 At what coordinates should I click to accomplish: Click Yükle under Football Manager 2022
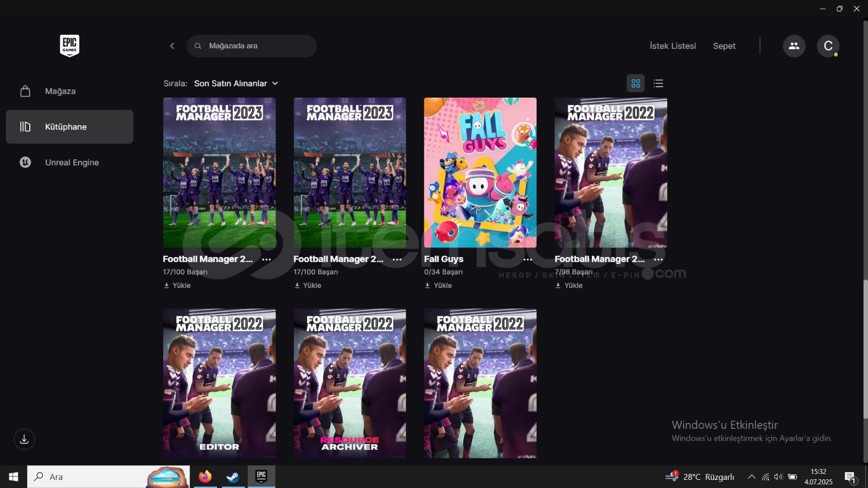(569, 285)
